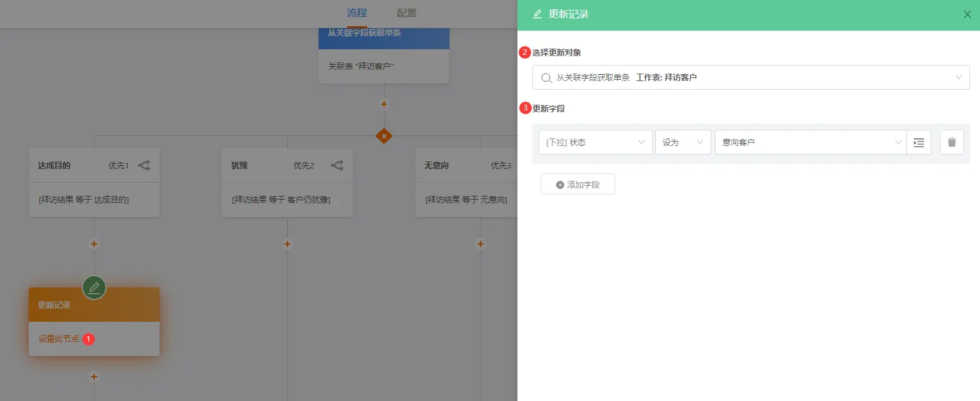Click the 优先1 priority label
This screenshot has height=401, width=980.
(x=118, y=165)
